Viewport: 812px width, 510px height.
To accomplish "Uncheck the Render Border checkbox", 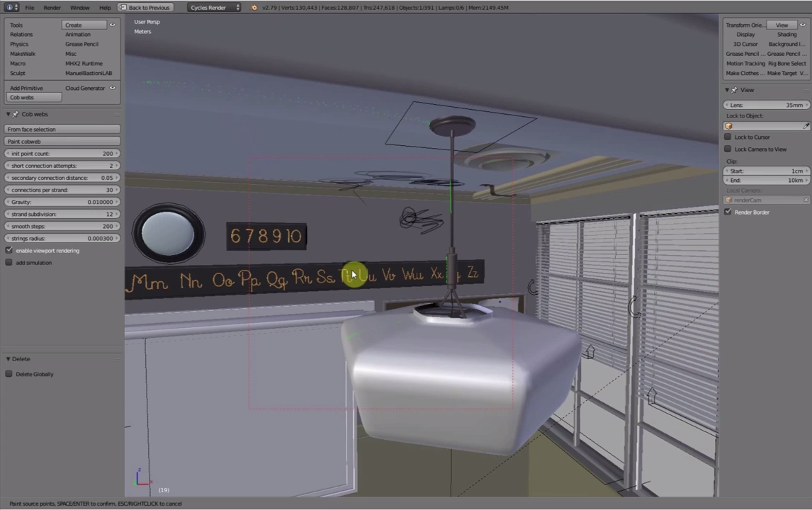I will [728, 212].
